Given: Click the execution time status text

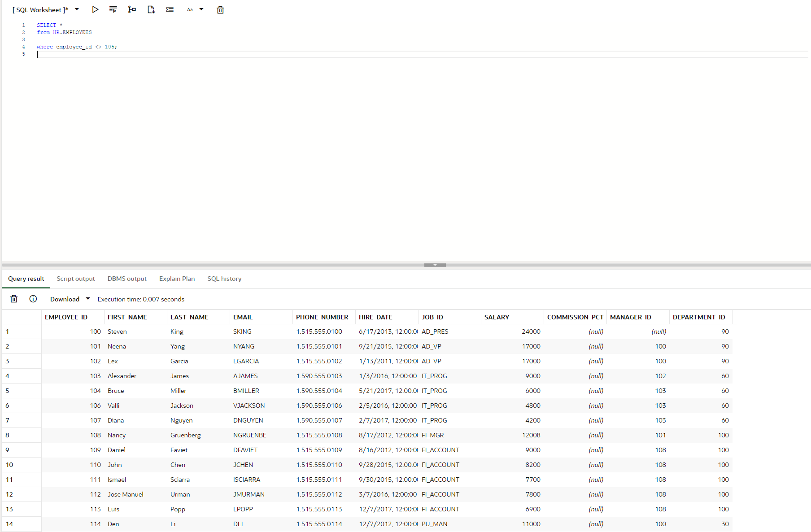Looking at the screenshot, I should [141, 299].
